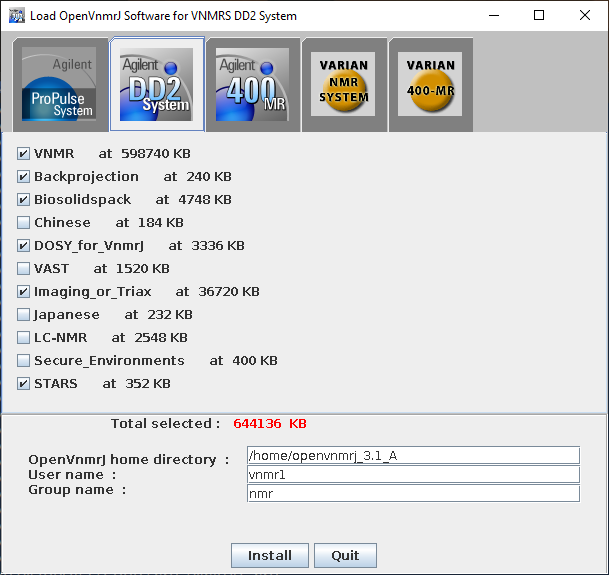Viewport: 609px width, 575px height.
Task: Uncheck the STARS checkbox
Action: pyautogui.click(x=23, y=383)
